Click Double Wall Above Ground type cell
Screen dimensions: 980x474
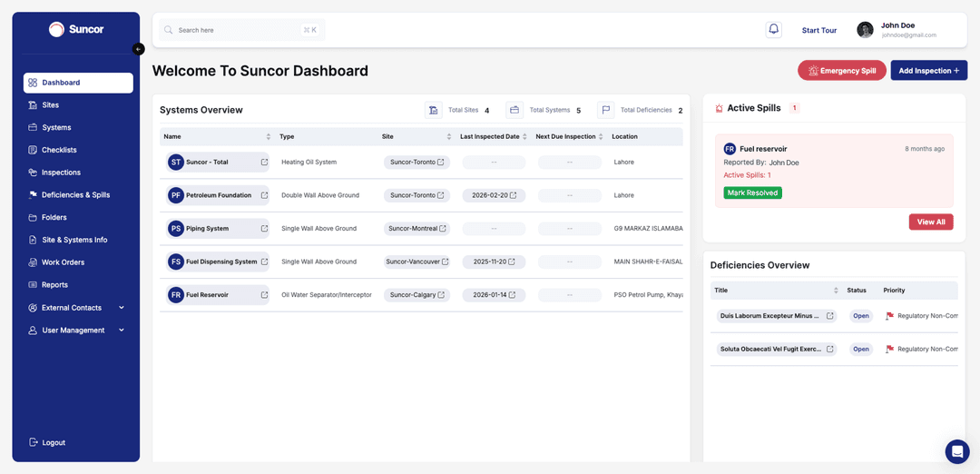click(x=320, y=195)
